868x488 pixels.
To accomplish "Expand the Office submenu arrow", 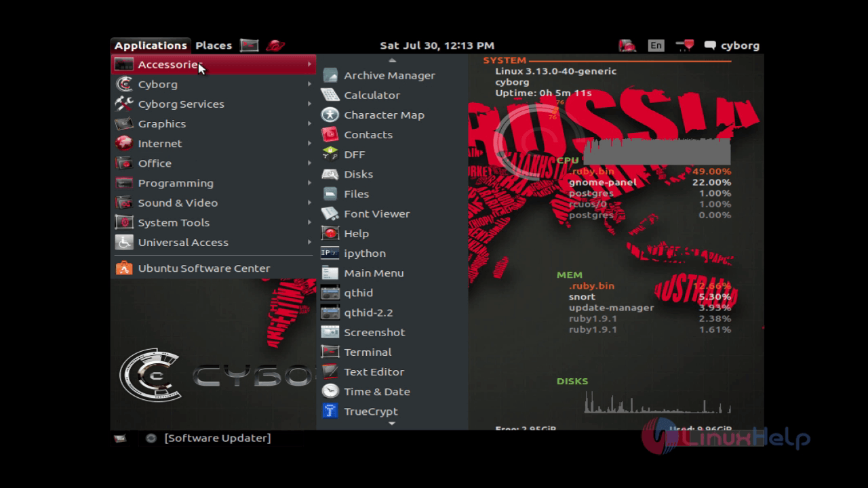I will coord(309,163).
